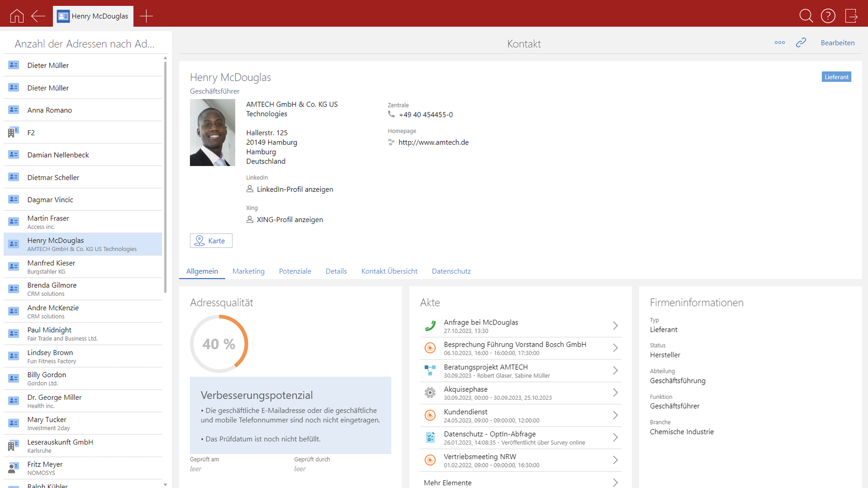Click the gear icon for Akquisephase
Image resolution: width=868 pixels, height=488 pixels.
430,393
